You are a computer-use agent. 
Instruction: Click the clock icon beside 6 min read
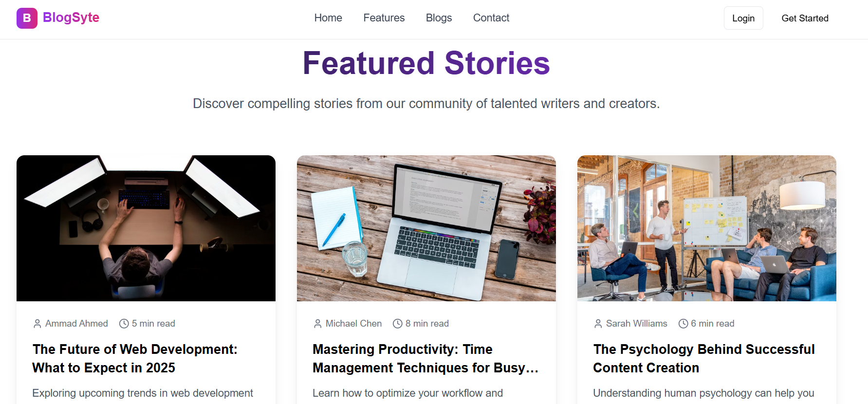(683, 324)
